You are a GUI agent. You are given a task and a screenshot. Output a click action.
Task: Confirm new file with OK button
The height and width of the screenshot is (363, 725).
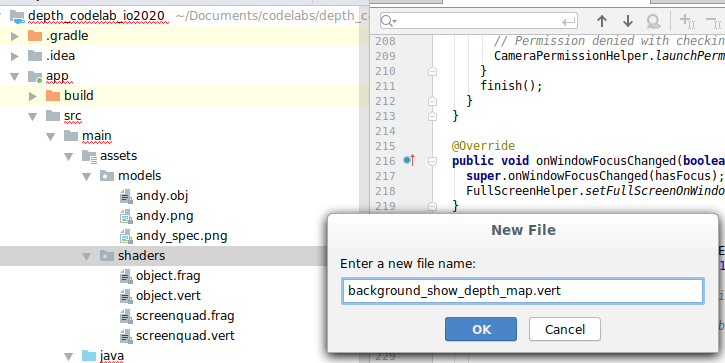pyautogui.click(x=481, y=329)
